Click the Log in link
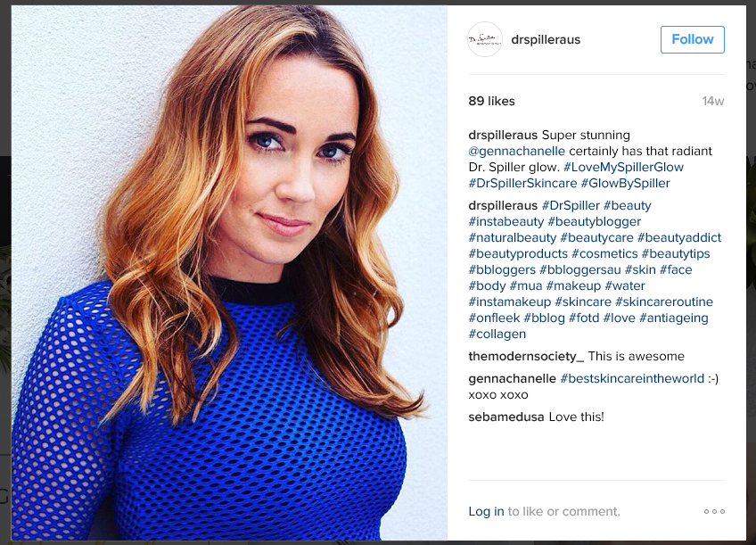Screen dimensions: 756x545 click(486, 511)
